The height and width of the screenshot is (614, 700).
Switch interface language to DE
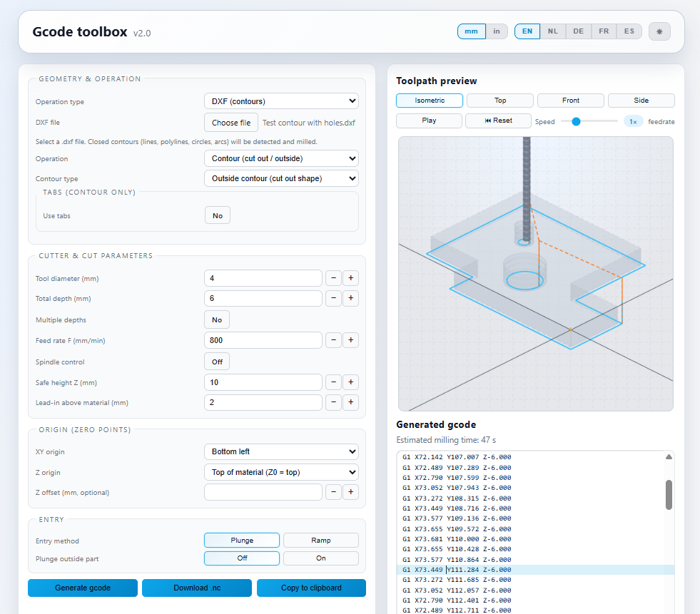[x=578, y=31]
